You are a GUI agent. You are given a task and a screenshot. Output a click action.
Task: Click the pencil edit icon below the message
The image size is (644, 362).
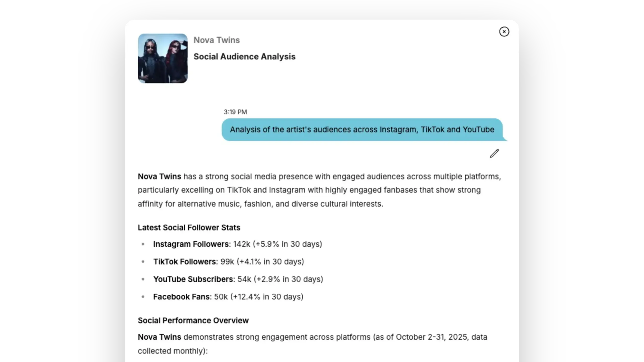pyautogui.click(x=494, y=154)
